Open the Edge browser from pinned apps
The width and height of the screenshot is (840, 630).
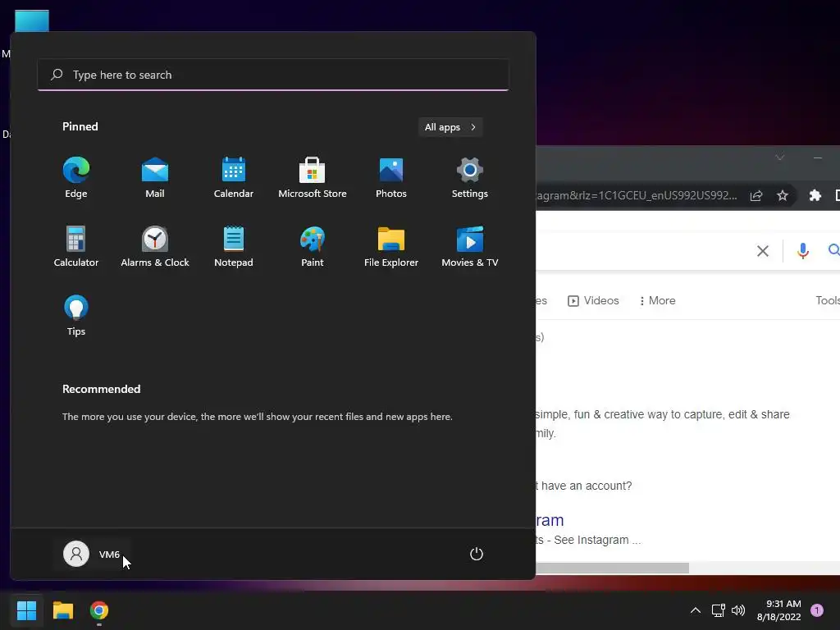76,177
